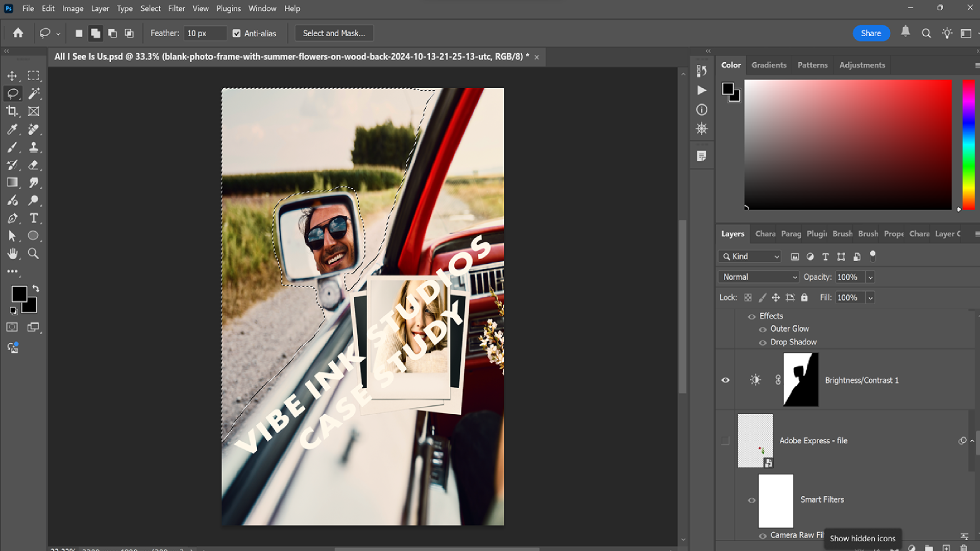Screen dimensions: 980x551
Task: Select the Crop tool
Action: pyautogui.click(x=12, y=111)
